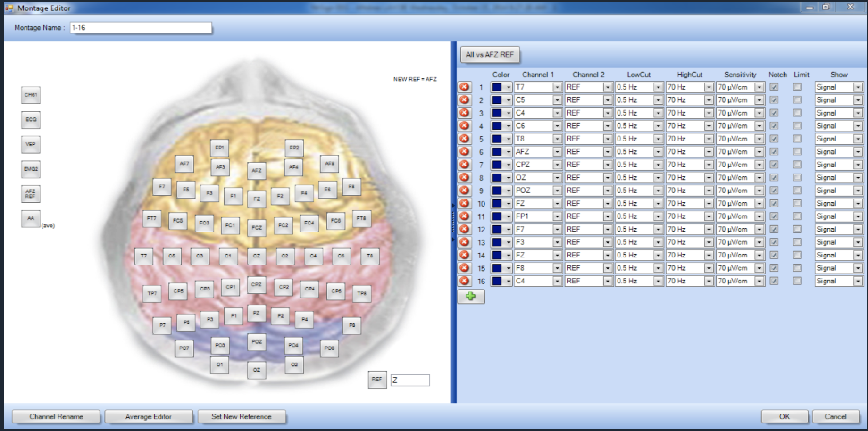The image size is (868, 431).
Task: Click the All vs AFZ REF button
Action: click(x=490, y=55)
